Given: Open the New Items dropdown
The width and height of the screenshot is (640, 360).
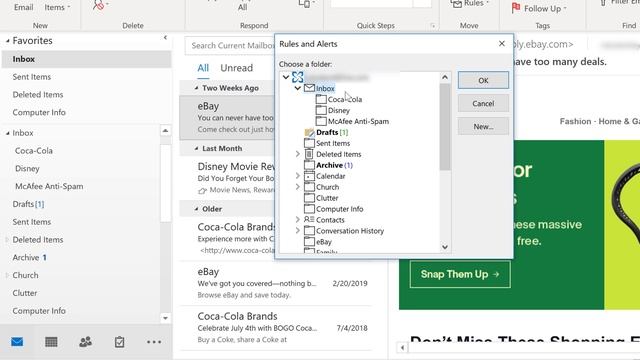Looking at the screenshot, I should coord(57,7).
